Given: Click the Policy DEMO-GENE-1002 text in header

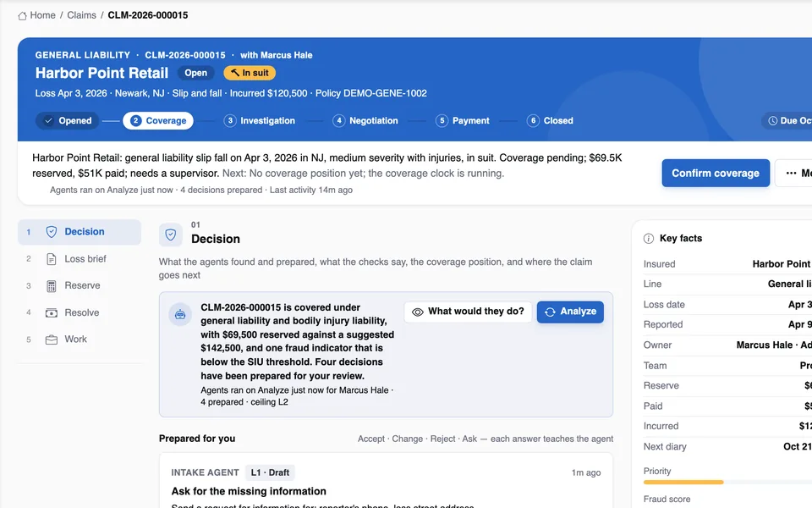Looking at the screenshot, I should point(370,93).
